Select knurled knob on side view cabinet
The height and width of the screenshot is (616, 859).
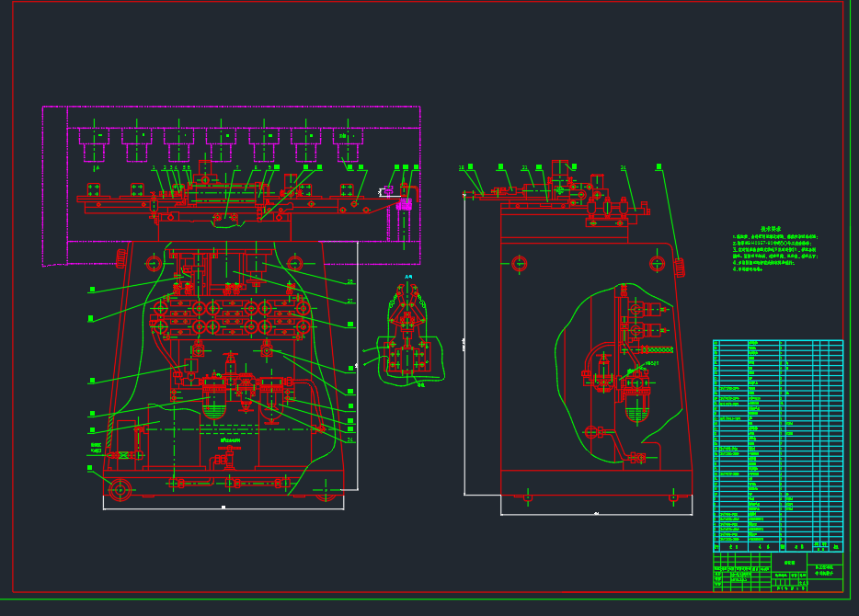tap(680, 268)
